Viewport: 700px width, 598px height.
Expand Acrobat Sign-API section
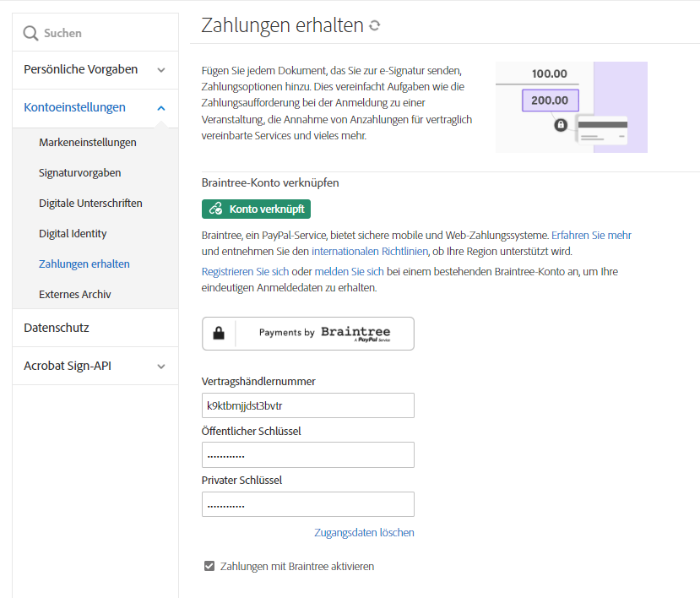(161, 367)
